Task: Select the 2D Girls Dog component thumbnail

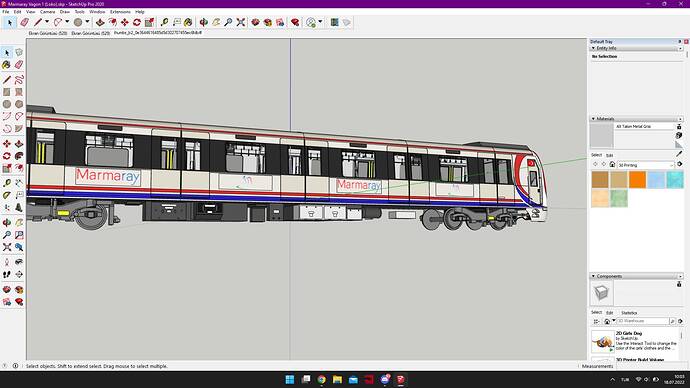Action: pos(602,341)
